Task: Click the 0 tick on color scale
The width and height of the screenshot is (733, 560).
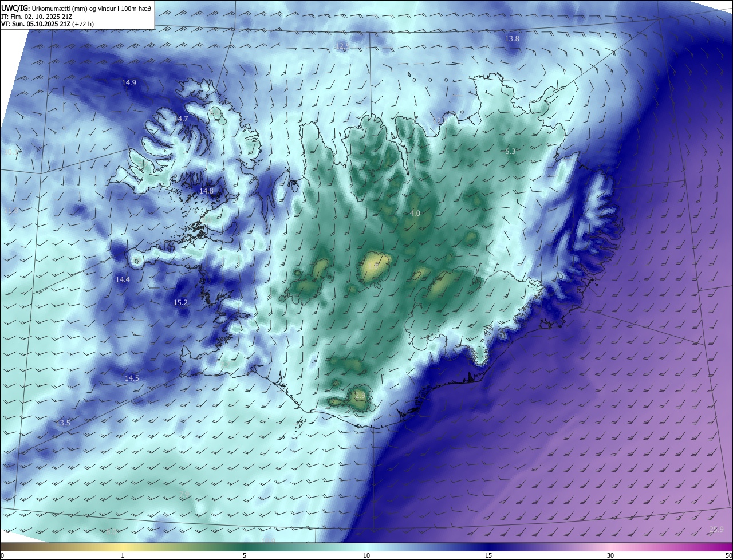Action: click(x=2, y=555)
